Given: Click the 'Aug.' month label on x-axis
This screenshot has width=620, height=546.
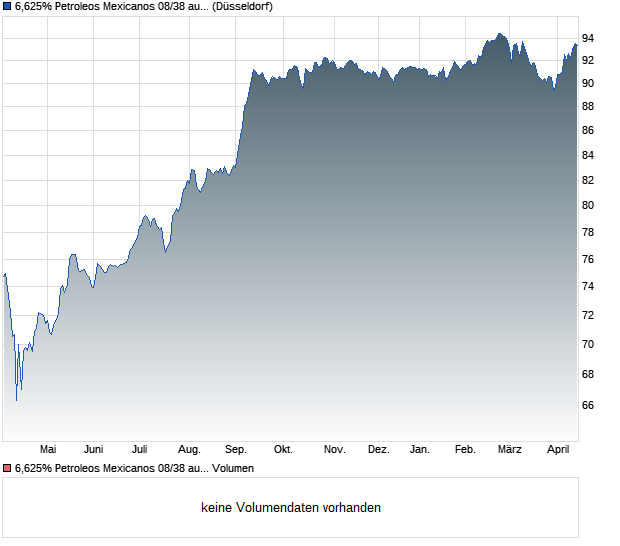Looking at the screenshot, I should pyautogui.click(x=189, y=450).
